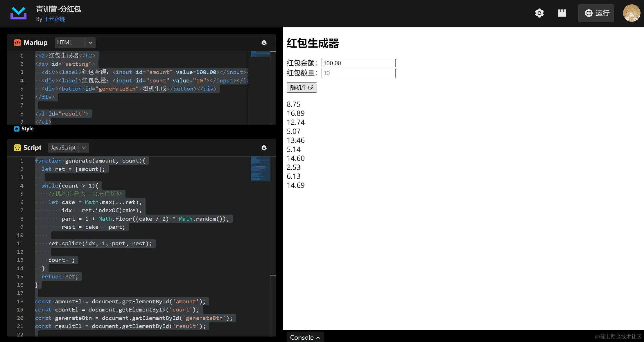
Task: Click the 红包金额 amount input field
Action: tap(358, 63)
